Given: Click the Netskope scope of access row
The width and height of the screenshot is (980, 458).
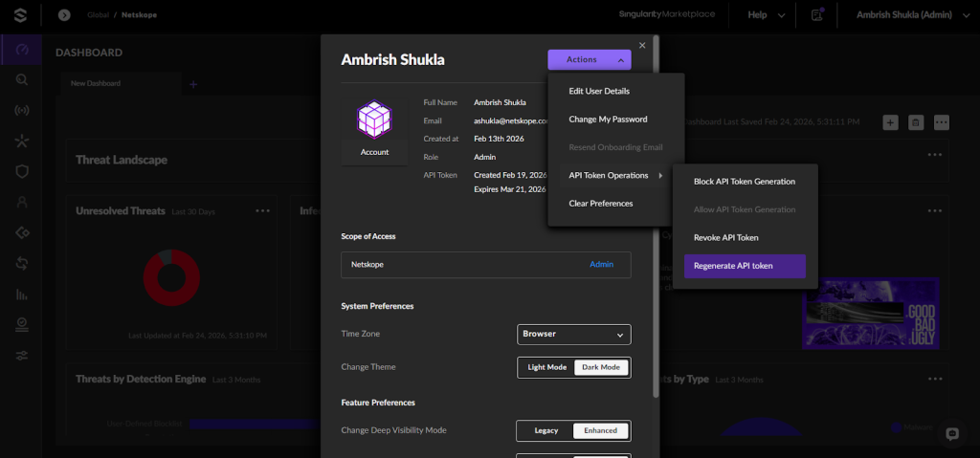Looking at the screenshot, I should [x=486, y=265].
